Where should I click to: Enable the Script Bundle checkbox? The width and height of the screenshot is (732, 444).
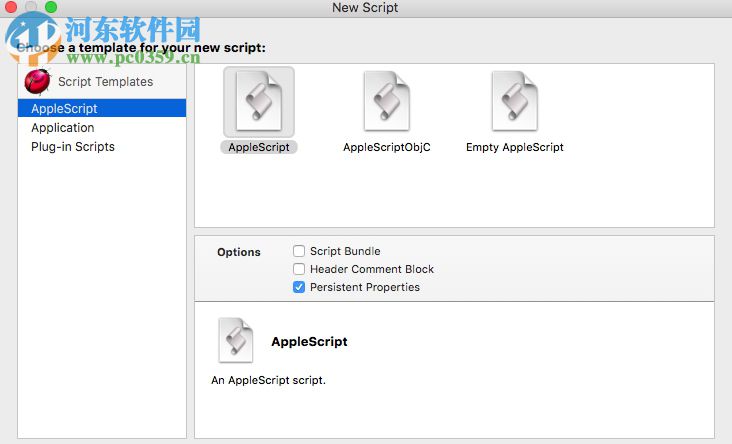pyautogui.click(x=299, y=251)
